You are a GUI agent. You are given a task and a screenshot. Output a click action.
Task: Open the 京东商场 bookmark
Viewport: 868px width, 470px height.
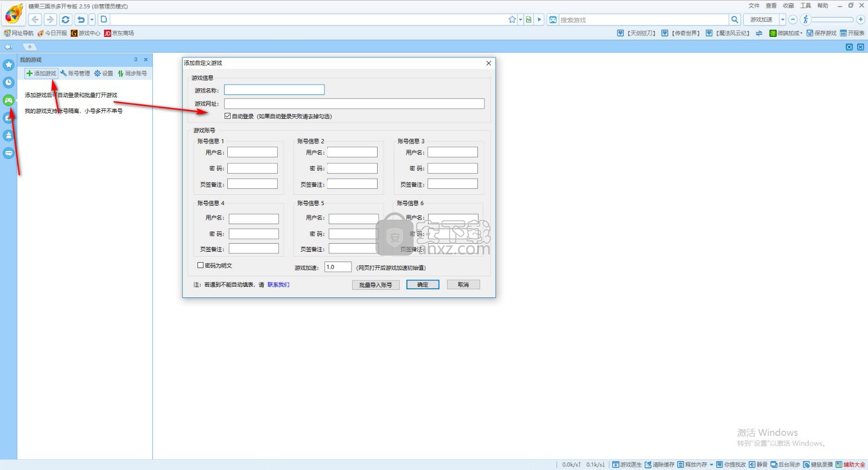(x=119, y=33)
